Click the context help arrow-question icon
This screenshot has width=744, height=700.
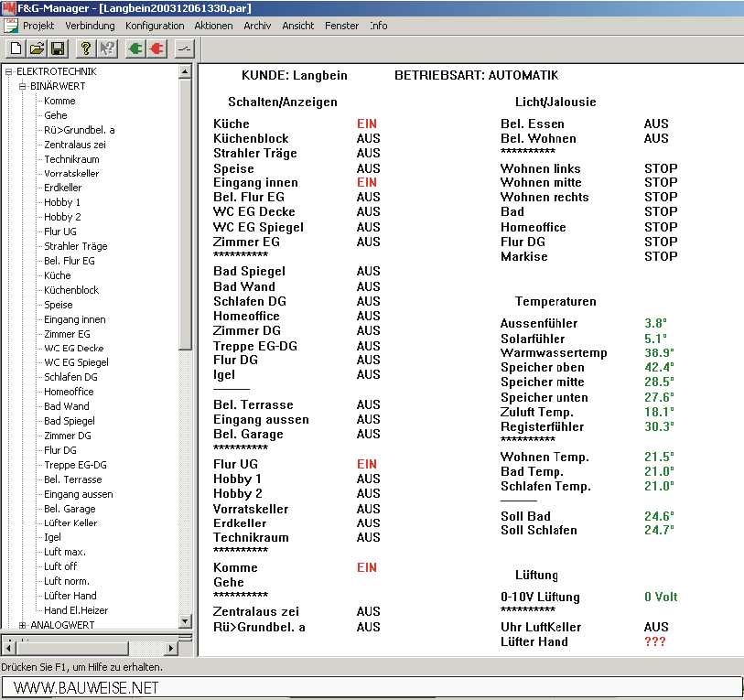(107, 48)
